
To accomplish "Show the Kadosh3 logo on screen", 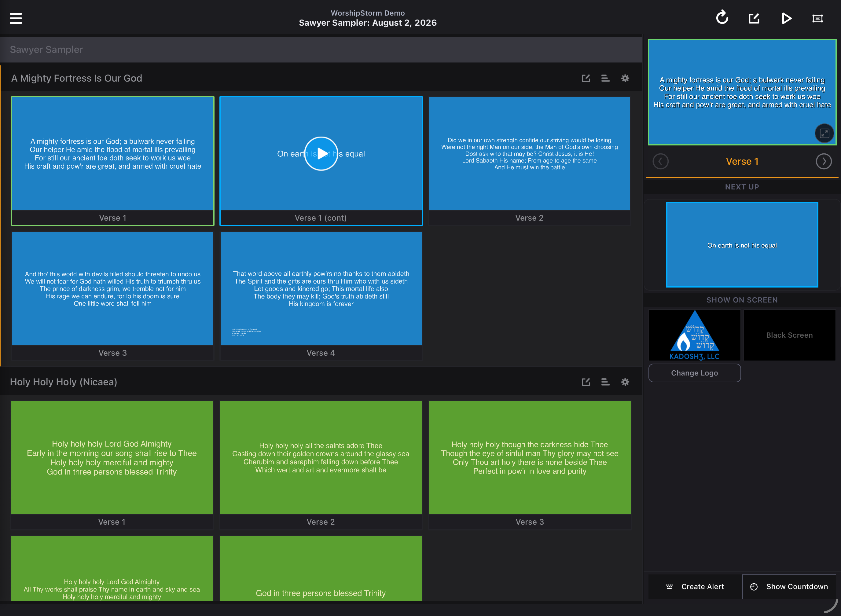I will [x=694, y=335].
